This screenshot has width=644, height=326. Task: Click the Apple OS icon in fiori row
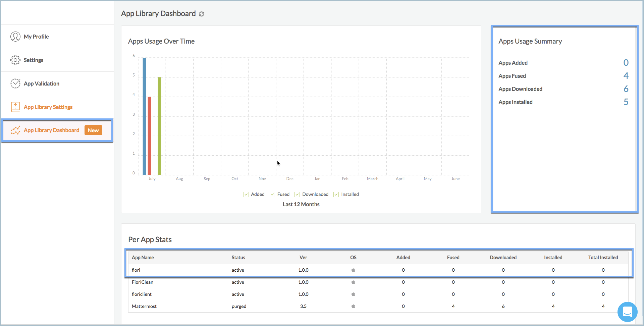(x=353, y=270)
